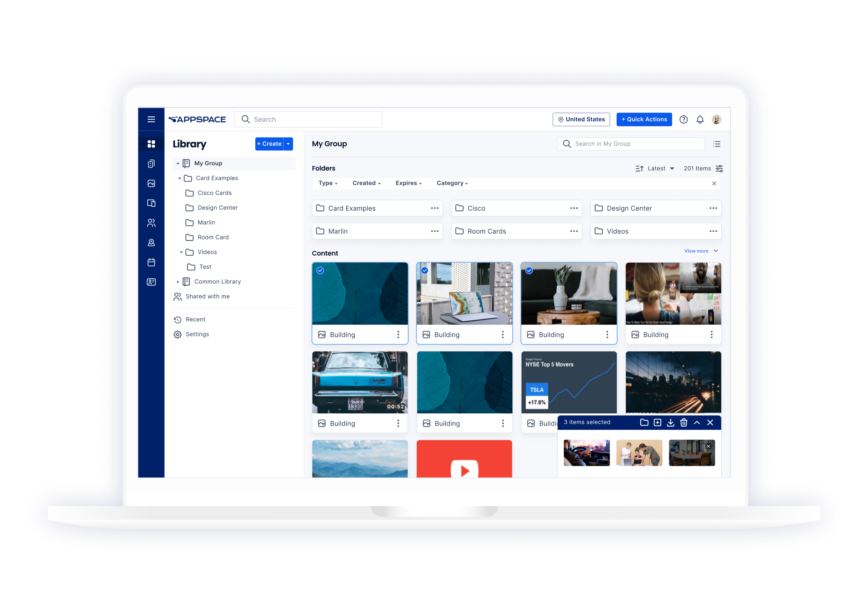Viewport: 868px width, 614px height.
Task: Open the Library image icon in sidebar
Action: [x=151, y=183]
